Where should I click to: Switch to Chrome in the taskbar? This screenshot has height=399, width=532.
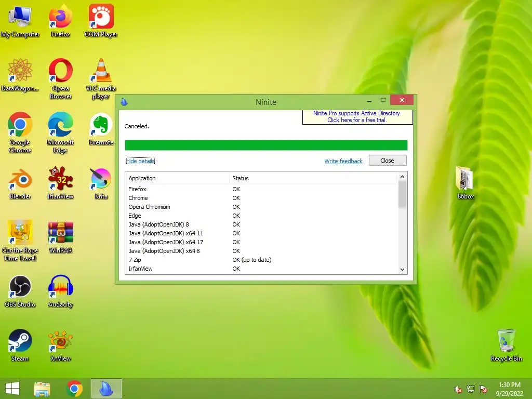(74, 389)
